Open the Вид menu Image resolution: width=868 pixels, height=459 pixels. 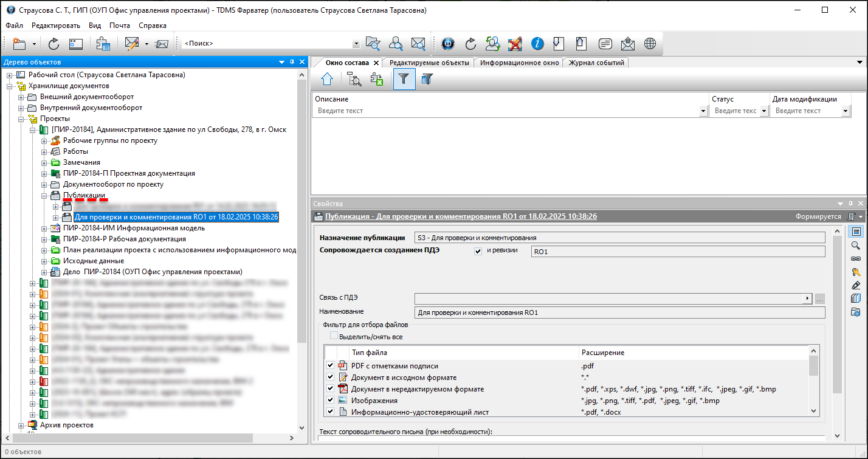95,26
